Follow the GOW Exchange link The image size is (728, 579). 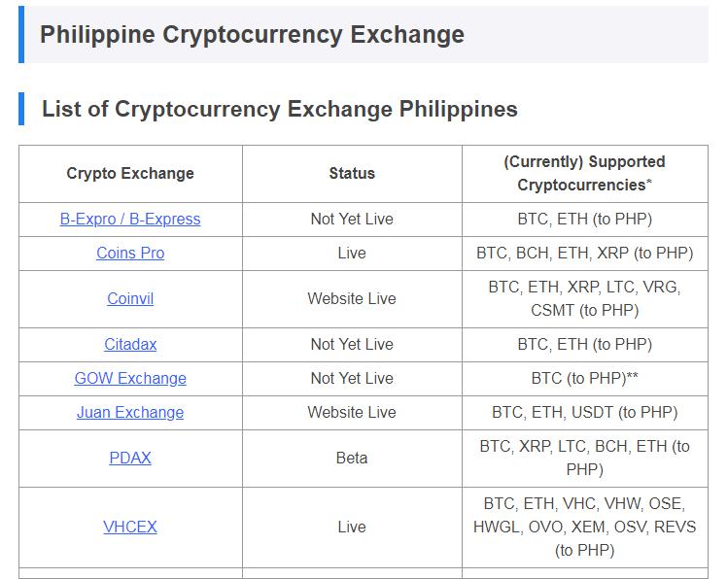[x=130, y=378]
